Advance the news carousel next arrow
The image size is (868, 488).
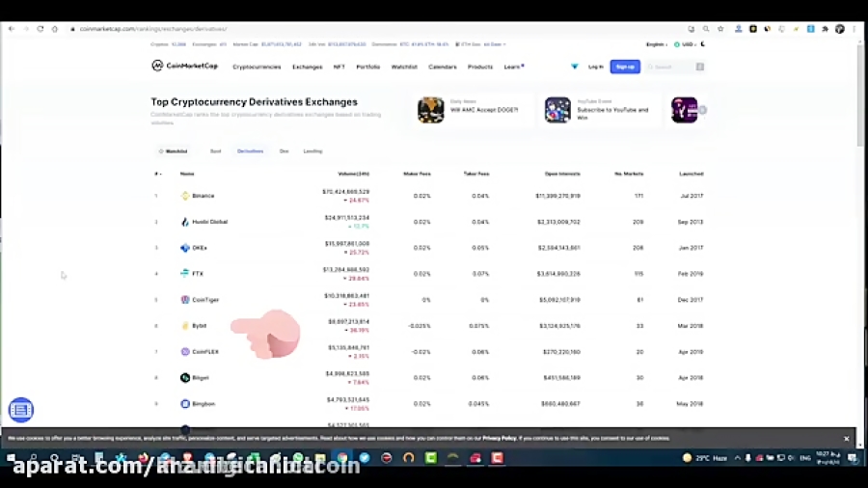702,110
